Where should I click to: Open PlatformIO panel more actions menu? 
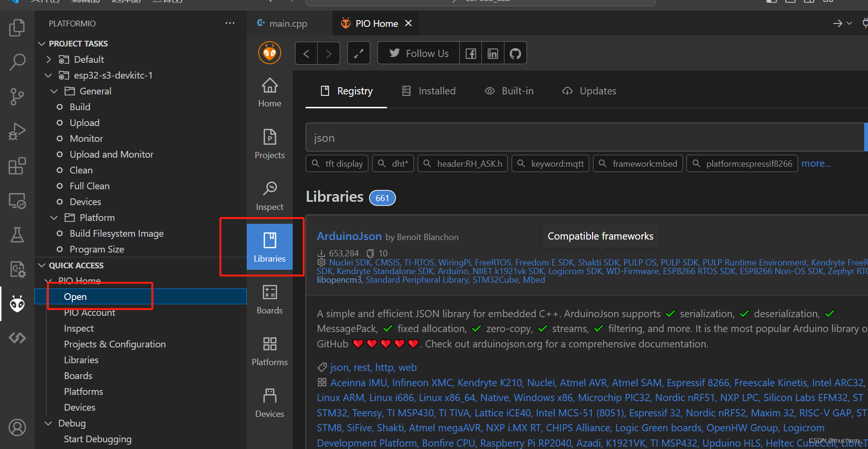[230, 23]
